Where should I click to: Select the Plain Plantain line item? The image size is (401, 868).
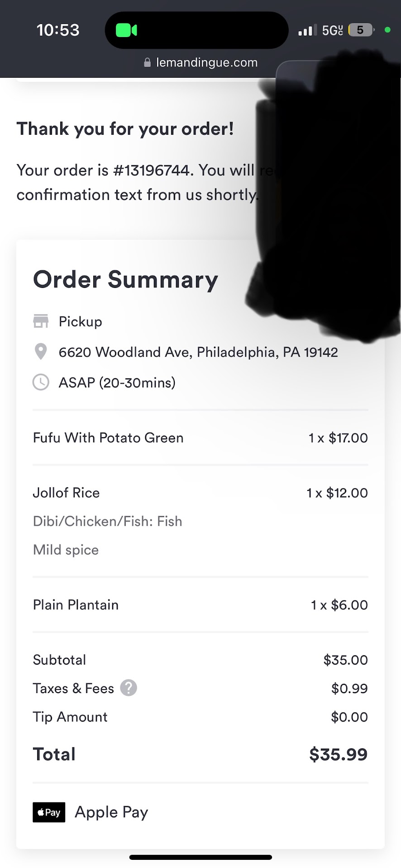coord(76,605)
